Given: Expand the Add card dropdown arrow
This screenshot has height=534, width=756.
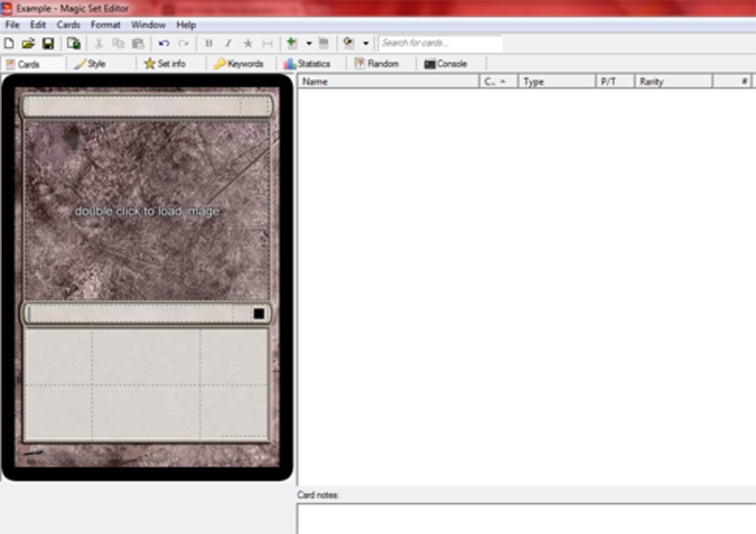Looking at the screenshot, I should pyautogui.click(x=309, y=44).
